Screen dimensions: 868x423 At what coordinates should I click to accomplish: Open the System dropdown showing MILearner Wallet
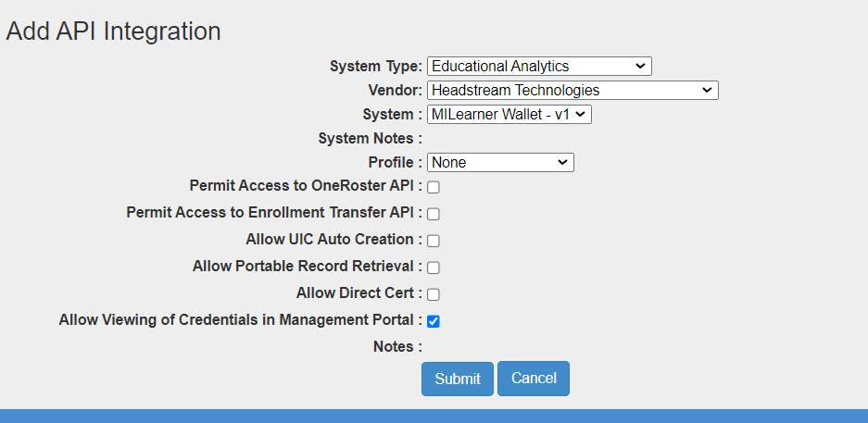(509, 115)
